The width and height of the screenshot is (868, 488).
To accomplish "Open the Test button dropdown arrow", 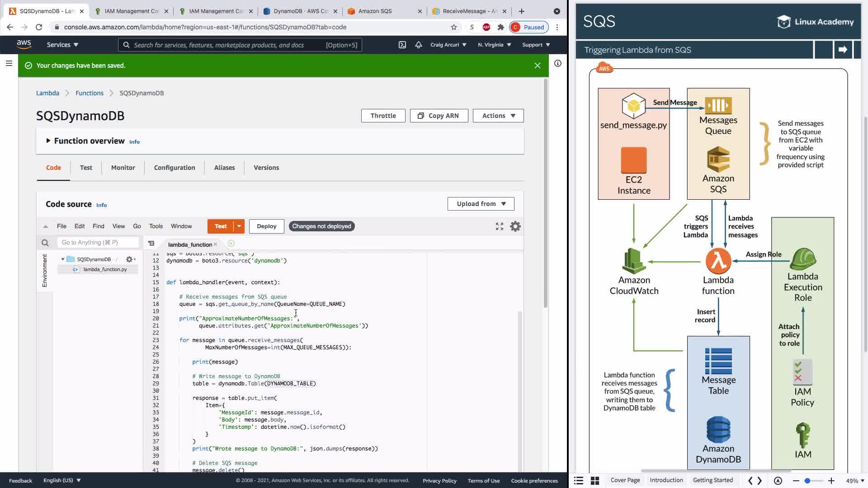I will (239, 226).
